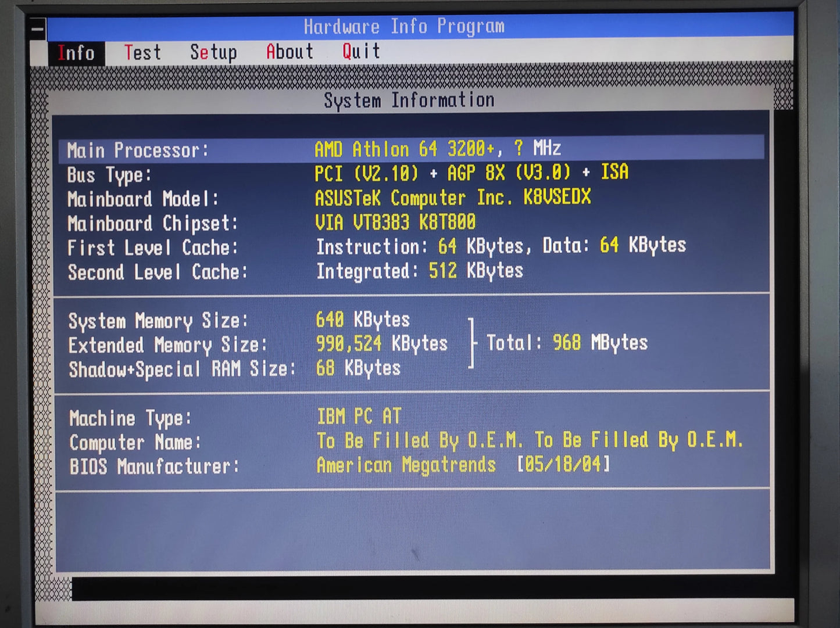
Task: Click the Shadow+Special RAM Size label
Action: (x=183, y=369)
